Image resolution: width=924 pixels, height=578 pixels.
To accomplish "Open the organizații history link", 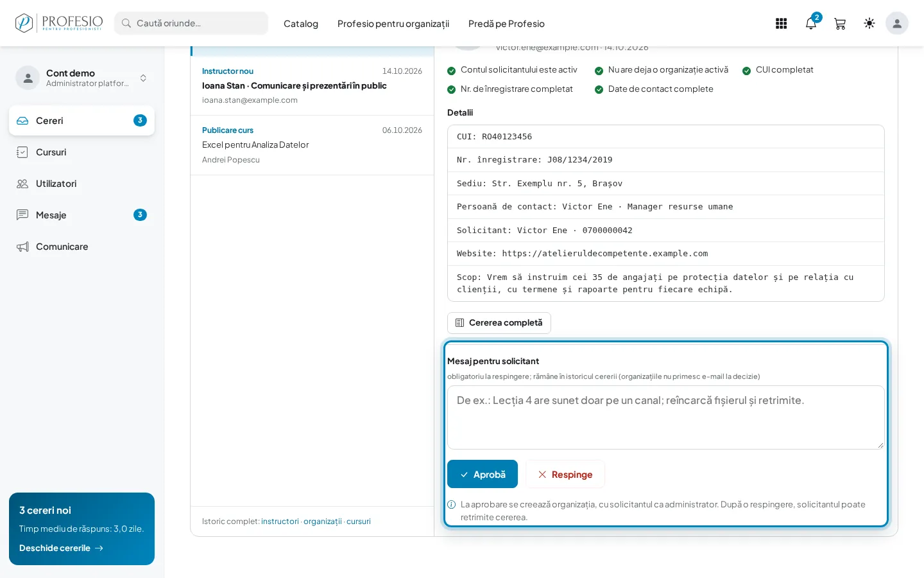I will [x=323, y=521].
